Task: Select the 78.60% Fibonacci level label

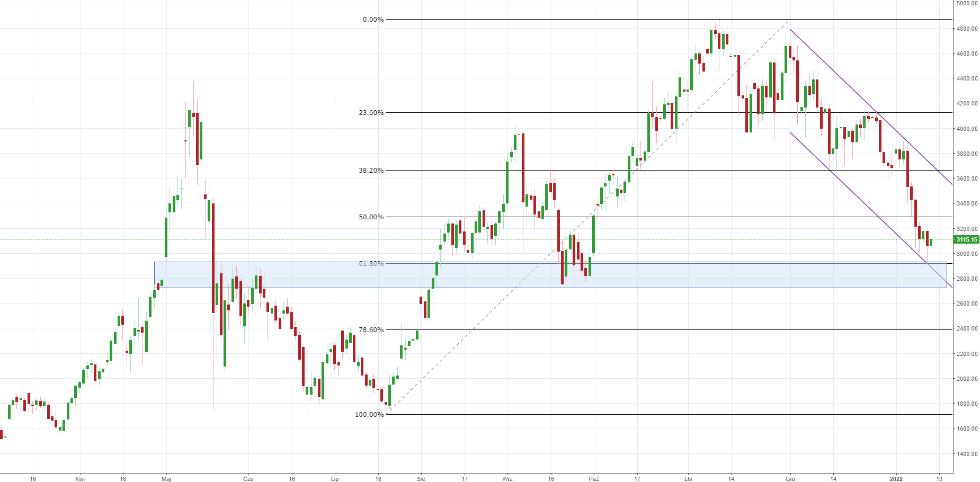Action: [x=371, y=330]
